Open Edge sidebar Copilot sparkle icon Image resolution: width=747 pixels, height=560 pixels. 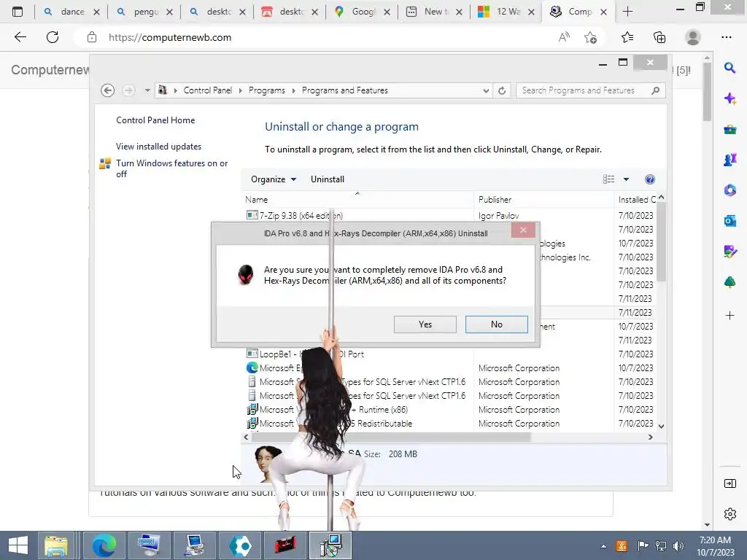click(x=729, y=98)
